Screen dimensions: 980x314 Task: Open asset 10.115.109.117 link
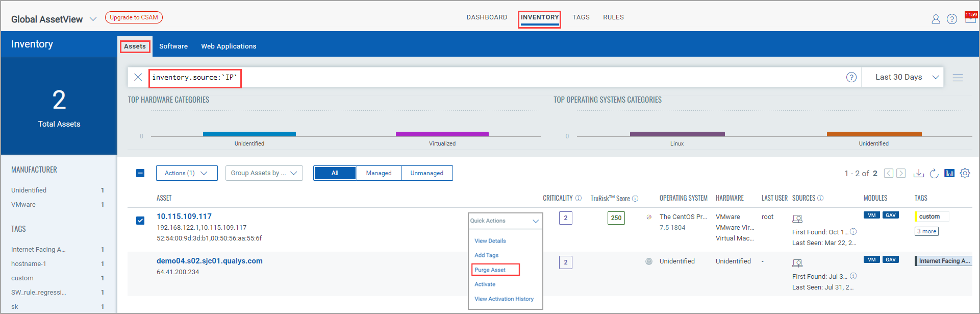(184, 216)
